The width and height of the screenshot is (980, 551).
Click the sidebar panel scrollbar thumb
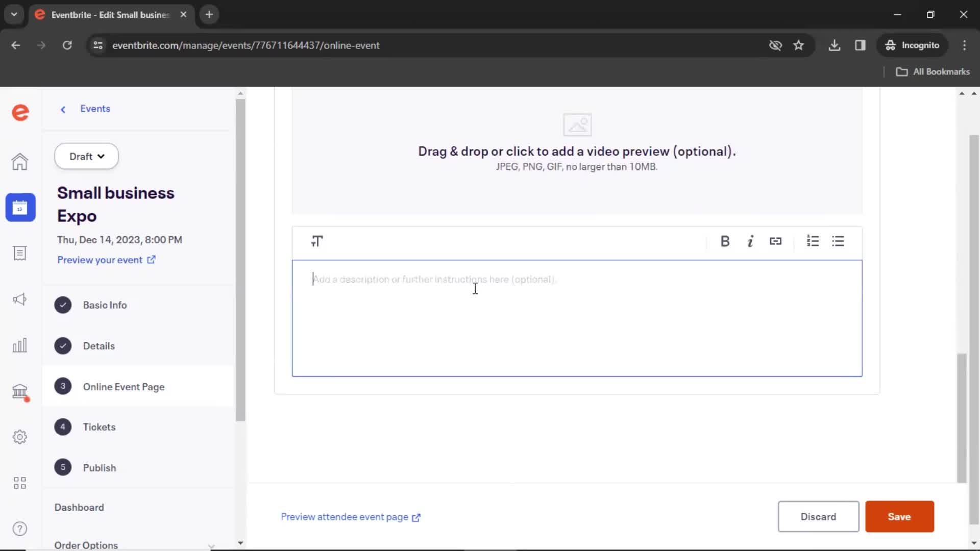click(240, 260)
